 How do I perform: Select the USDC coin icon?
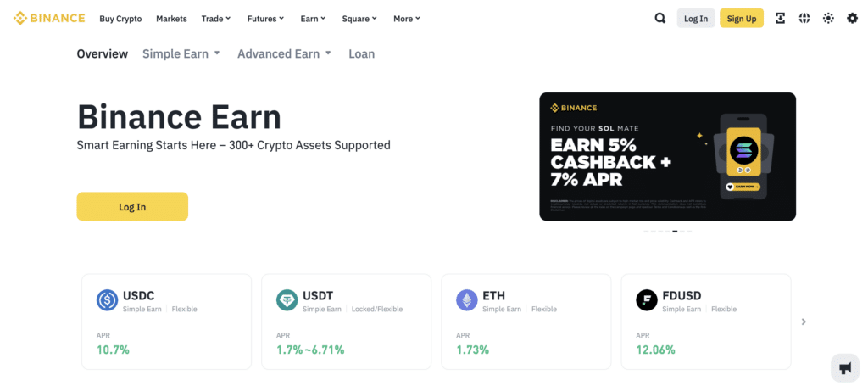click(107, 300)
